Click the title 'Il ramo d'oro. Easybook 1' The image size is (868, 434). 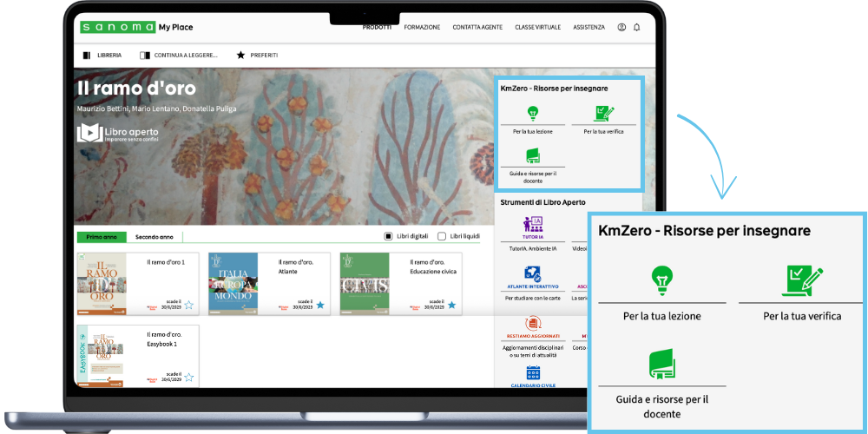point(164,339)
